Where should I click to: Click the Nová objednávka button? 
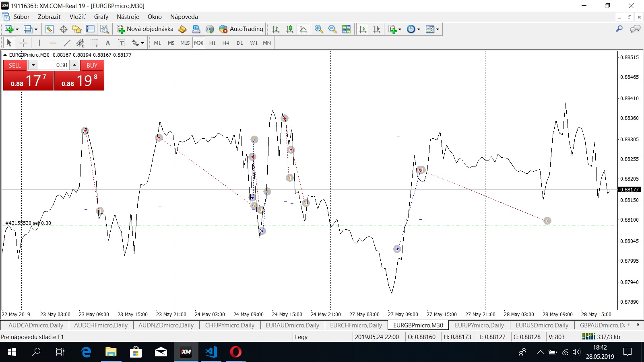click(145, 29)
